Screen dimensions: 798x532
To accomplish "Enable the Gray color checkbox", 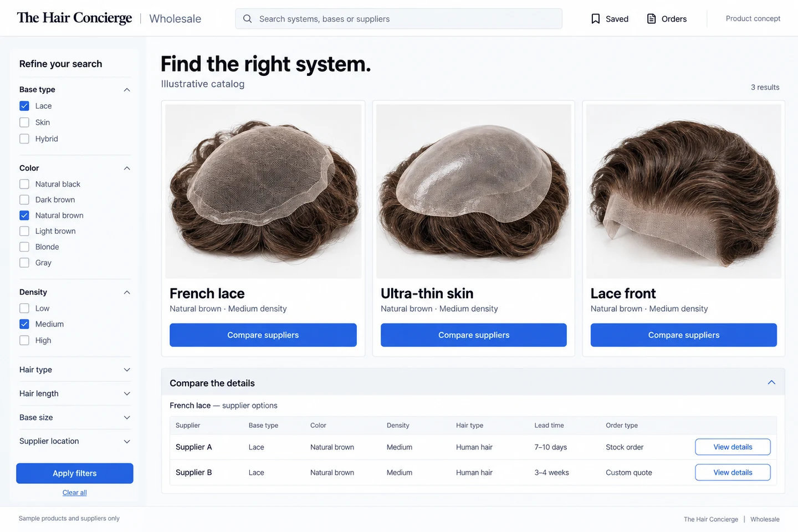I will 24,263.
